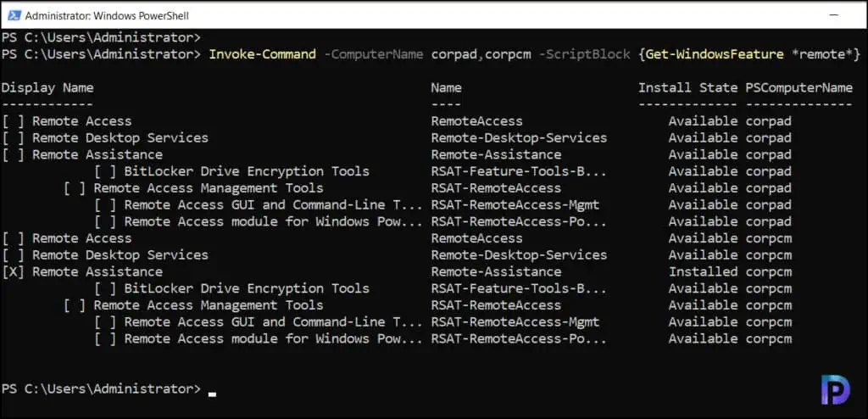Click the '-ScriptBlock' parameter in the command
The height and width of the screenshot is (419, 868).
coord(584,54)
